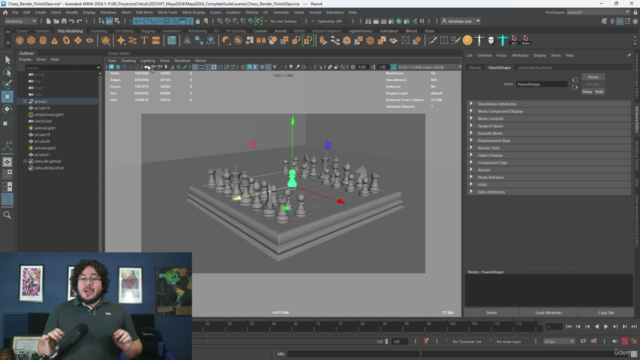Screen dimensions: 640x360
Task: Expand the Displacement Map section
Action: click(x=549, y=141)
